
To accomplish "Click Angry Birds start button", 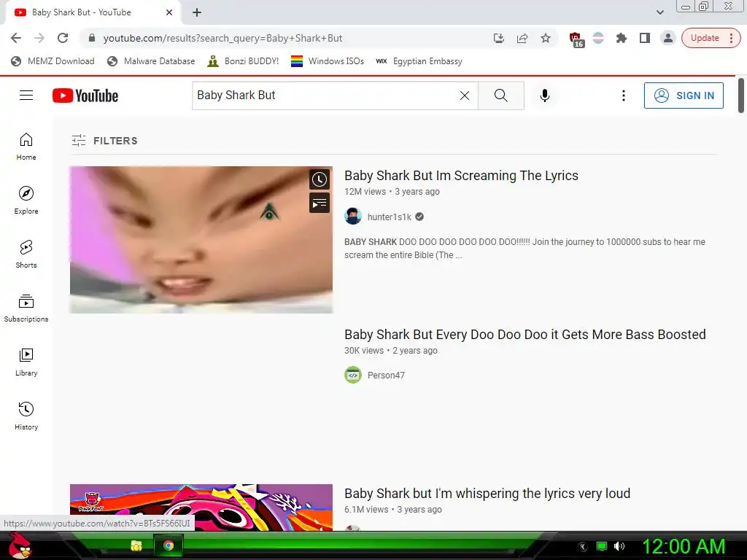I will (x=20, y=545).
